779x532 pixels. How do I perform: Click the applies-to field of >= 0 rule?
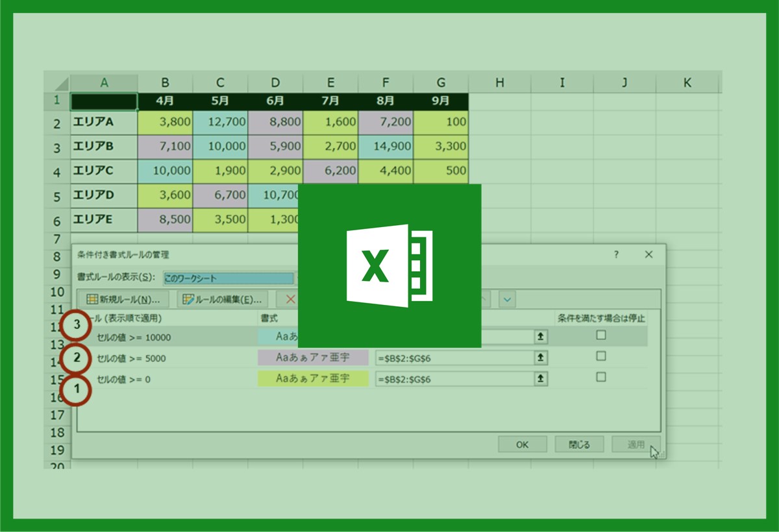(x=453, y=379)
